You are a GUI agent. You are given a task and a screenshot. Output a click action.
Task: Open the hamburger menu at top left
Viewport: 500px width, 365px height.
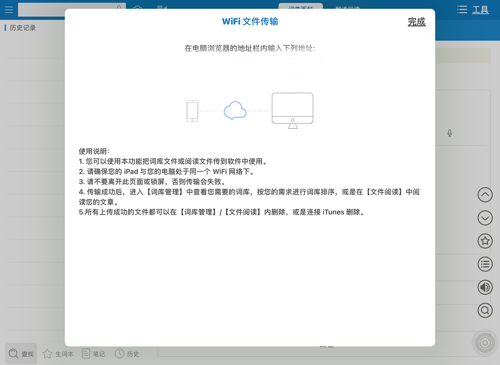(9, 9)
